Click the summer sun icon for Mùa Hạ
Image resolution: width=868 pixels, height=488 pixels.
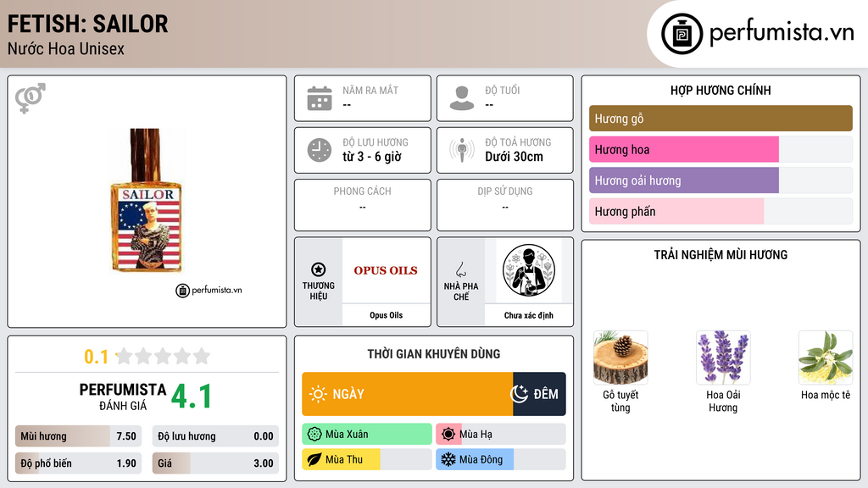coord(448,435)
